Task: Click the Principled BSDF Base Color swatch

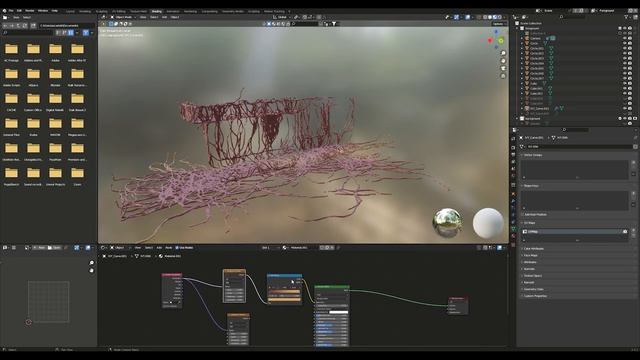Action: 339,312
